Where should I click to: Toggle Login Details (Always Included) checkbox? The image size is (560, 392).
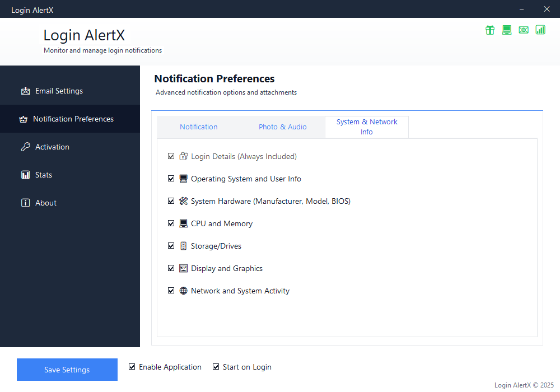[171, 156]
